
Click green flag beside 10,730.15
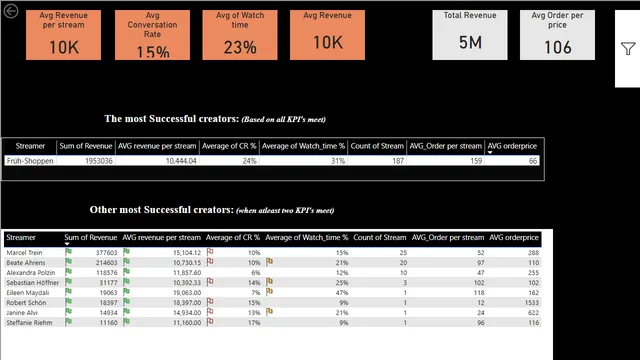click(x=127, y=262)
